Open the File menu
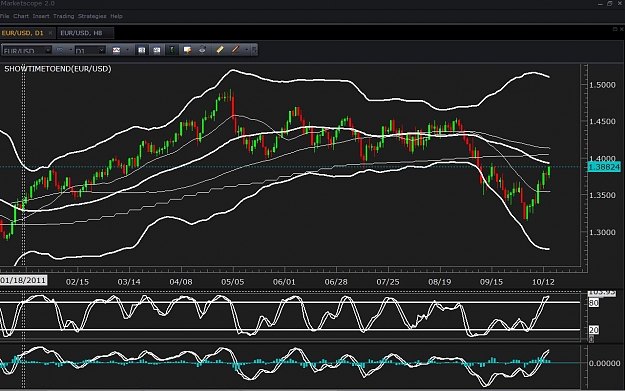The image size is (625, 391). tap(4, 16)
